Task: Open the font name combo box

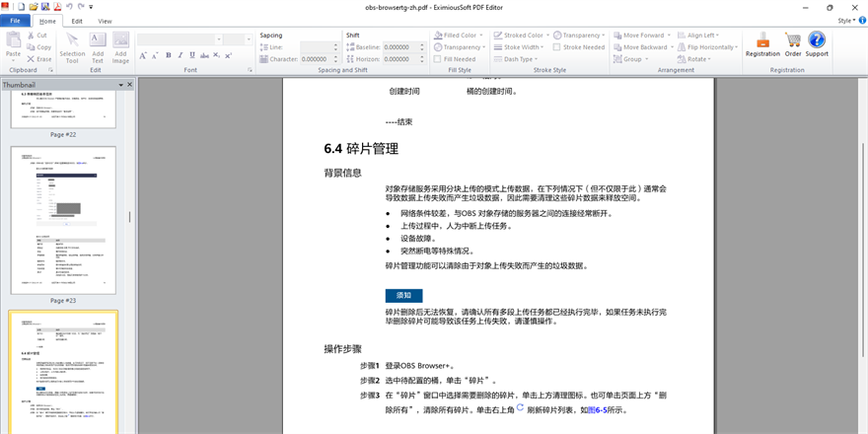Action: coord(178,39)
